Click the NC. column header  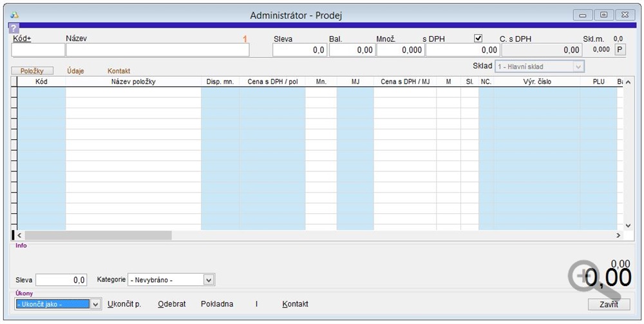point(486,82)
